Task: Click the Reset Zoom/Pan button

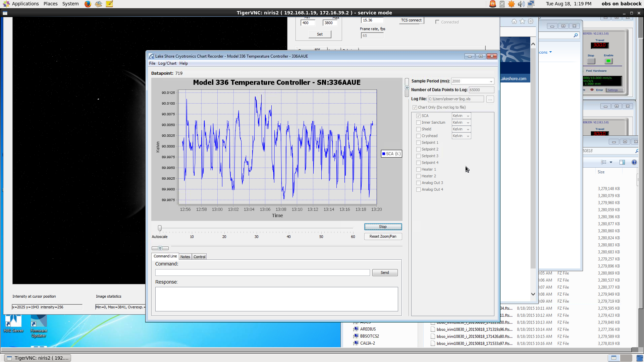Action: point(383,237)
